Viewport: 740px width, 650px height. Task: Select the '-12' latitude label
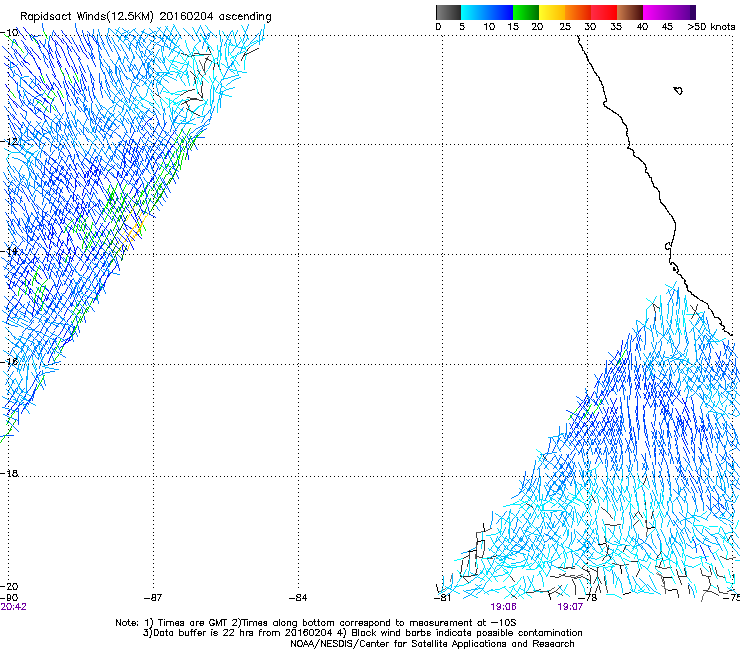[x=9, y=141]
